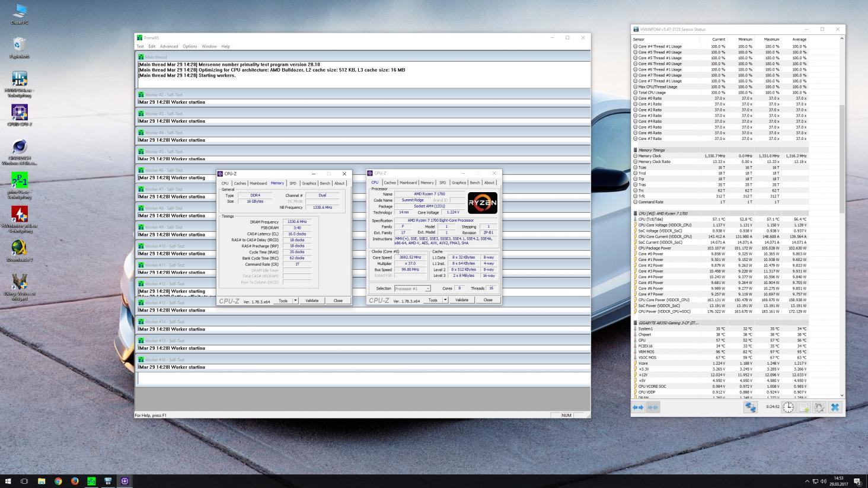Image resolution: width=868 pixels, height=488 pixels.
Task: Select the Prime95 Main thread sub-window title
Action: (x=363, y=57)
